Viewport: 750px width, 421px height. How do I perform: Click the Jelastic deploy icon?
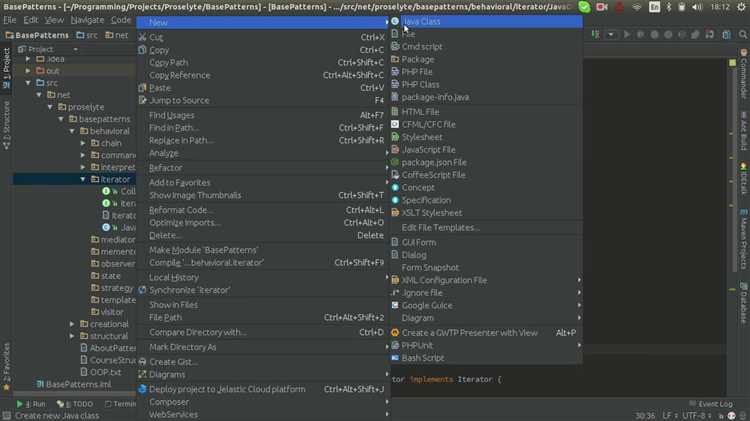(x=143, y=389)
